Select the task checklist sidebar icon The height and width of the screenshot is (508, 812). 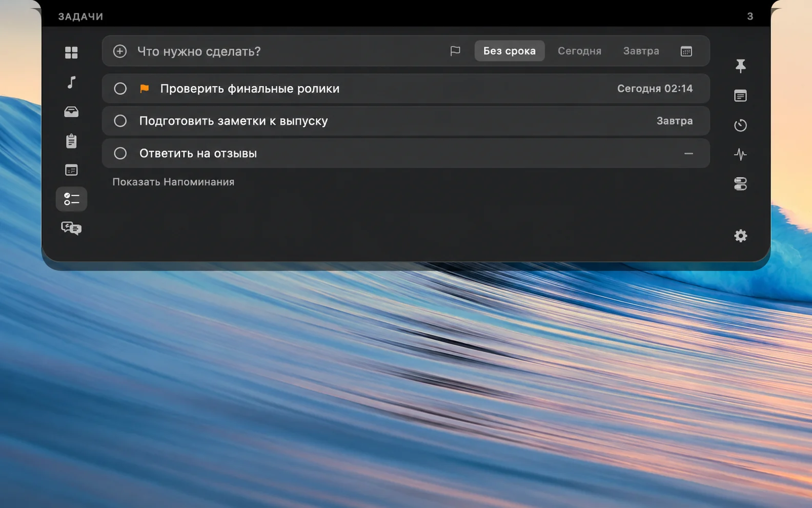[x=71, y=199]
